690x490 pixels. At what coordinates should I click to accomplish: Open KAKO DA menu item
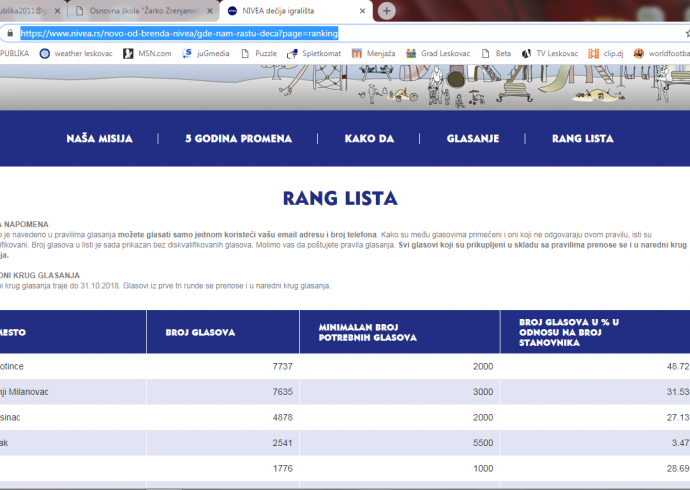click(369, 139)
